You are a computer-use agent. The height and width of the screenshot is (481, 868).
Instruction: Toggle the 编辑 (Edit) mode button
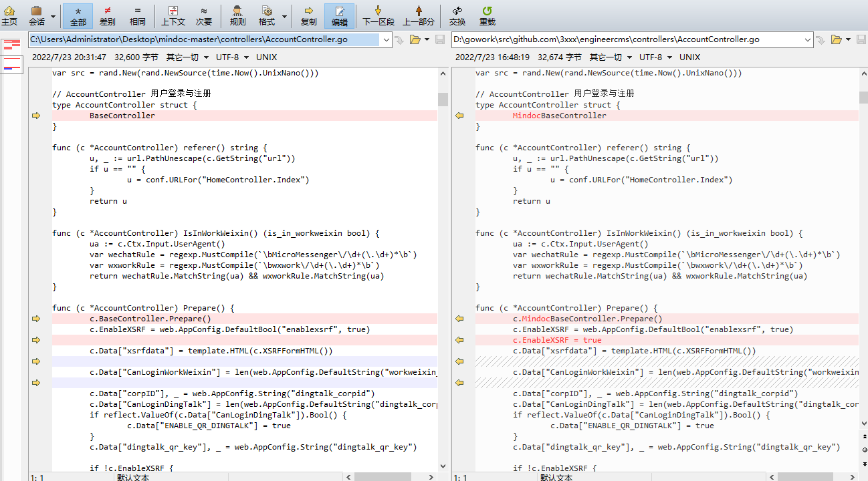[x=340, y=15]
